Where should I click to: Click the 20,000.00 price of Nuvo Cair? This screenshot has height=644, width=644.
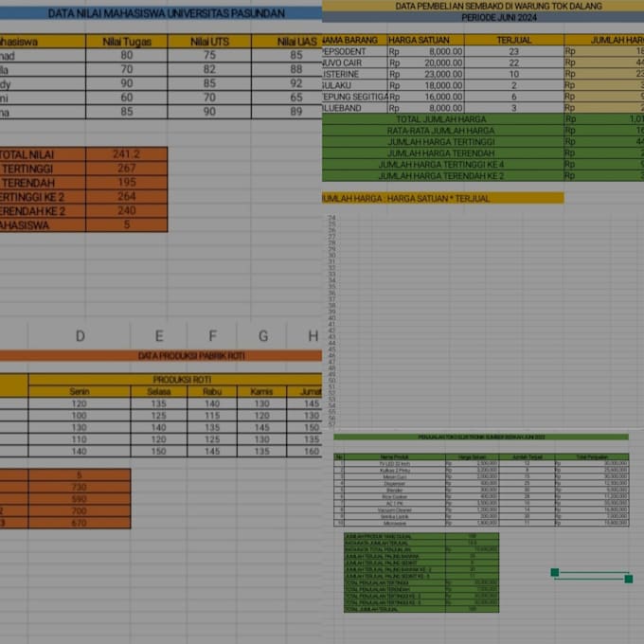point(425,63)
